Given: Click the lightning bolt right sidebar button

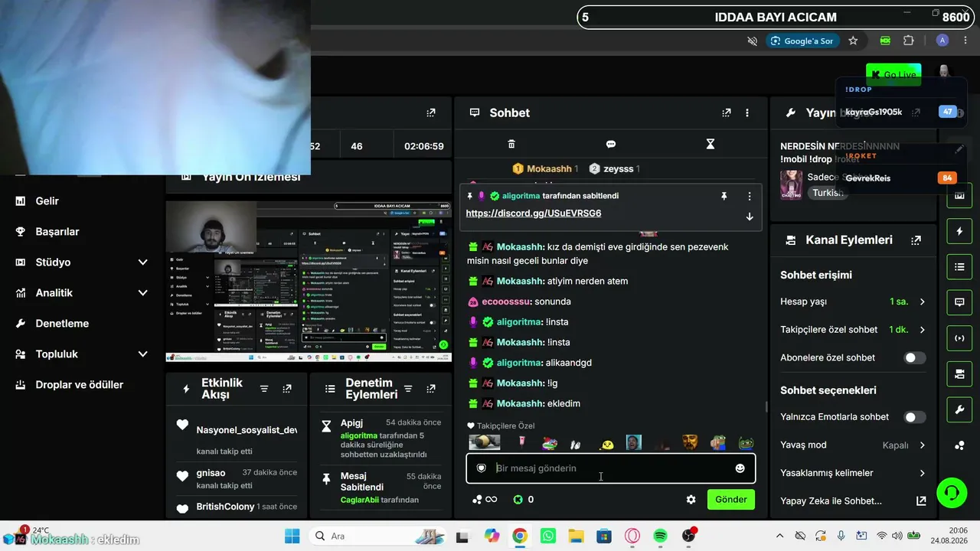Looking at the screenshot, I should point(959,231).
